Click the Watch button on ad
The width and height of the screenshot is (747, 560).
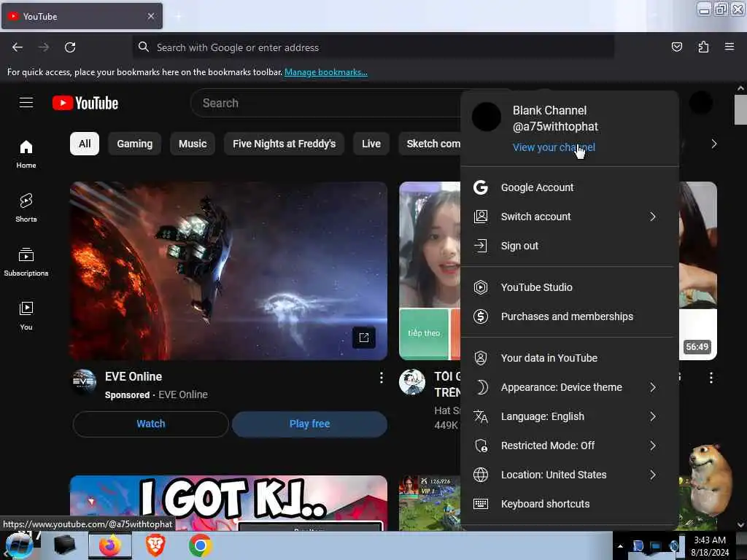151,424
